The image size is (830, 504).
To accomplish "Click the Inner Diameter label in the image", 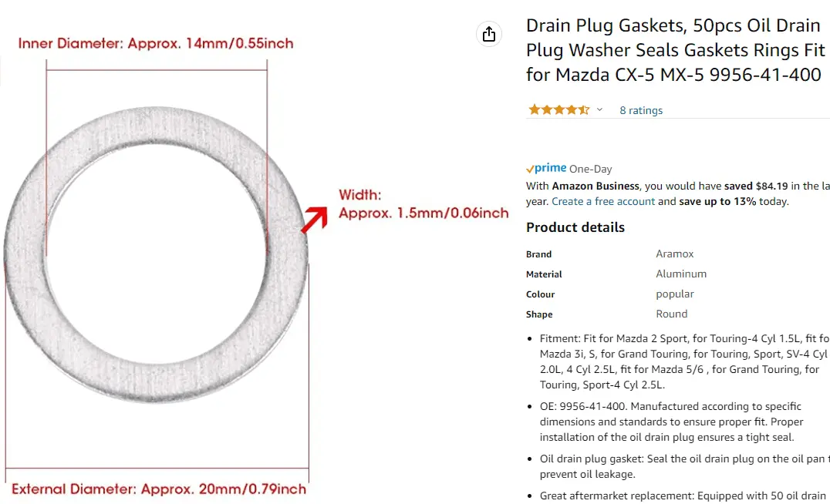I will (x=156, y=43).
